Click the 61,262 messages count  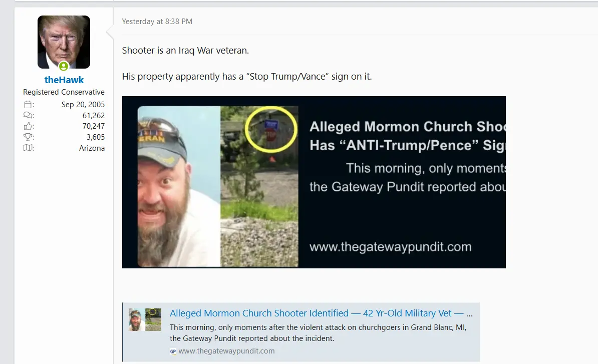click(x=94, y=115)
